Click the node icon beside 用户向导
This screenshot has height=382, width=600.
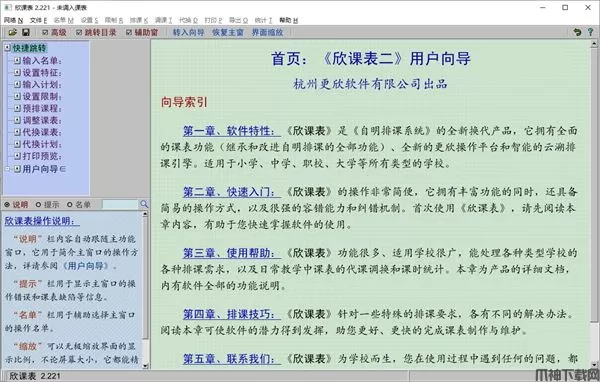click(17, 168)
